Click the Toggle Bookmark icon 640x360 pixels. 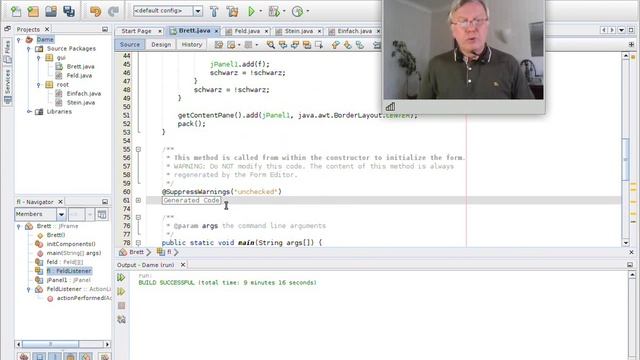[360, 45]
